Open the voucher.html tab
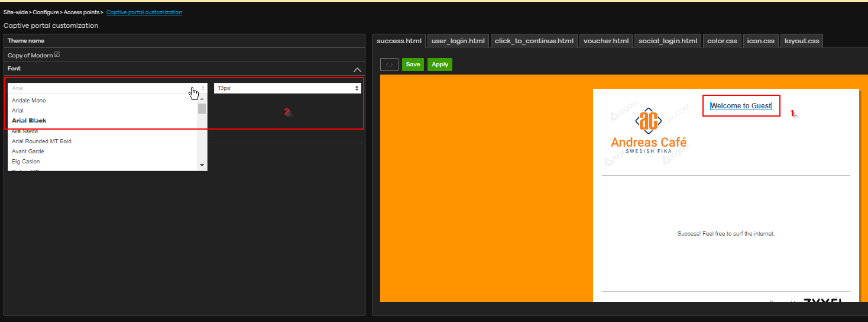Screen dimensions: 868x322 click(605, 41)
